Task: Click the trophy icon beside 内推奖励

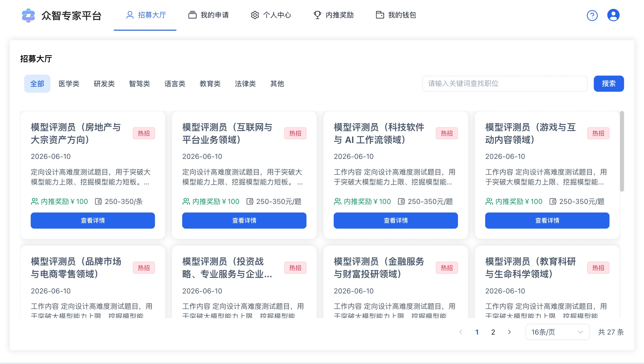Action: [x=317, y=15]
